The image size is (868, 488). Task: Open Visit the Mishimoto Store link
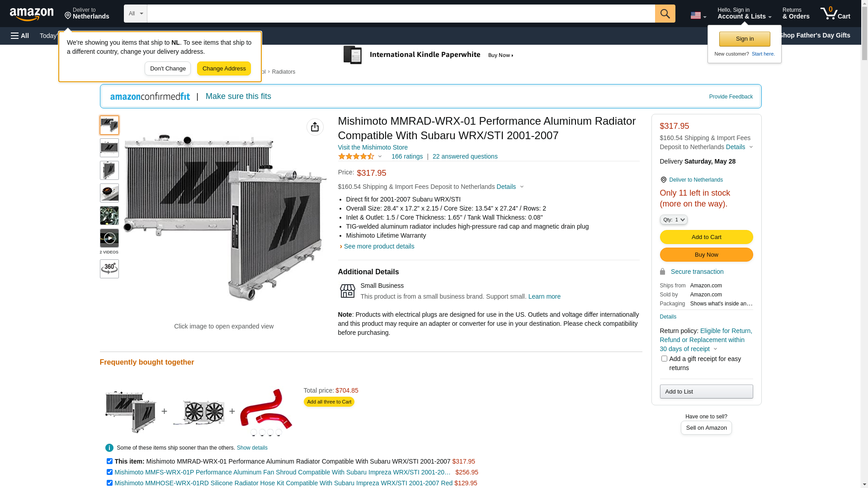pos(373,147)
